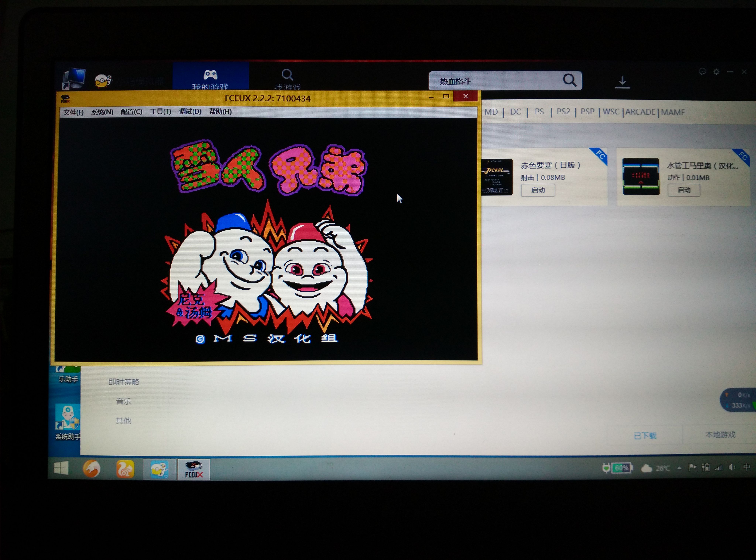
Task: Launch 赤色要塞 with its 启动 button
Action: 538,190
